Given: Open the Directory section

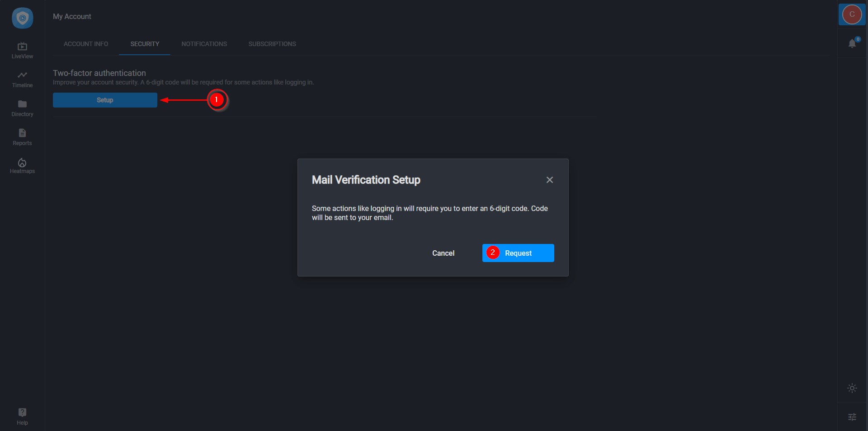Looking at the screenshot, I should click(22, 108).
